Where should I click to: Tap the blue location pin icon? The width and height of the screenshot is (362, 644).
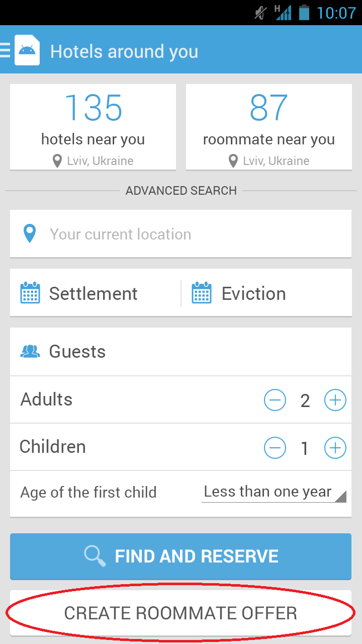tap(30, 234)
